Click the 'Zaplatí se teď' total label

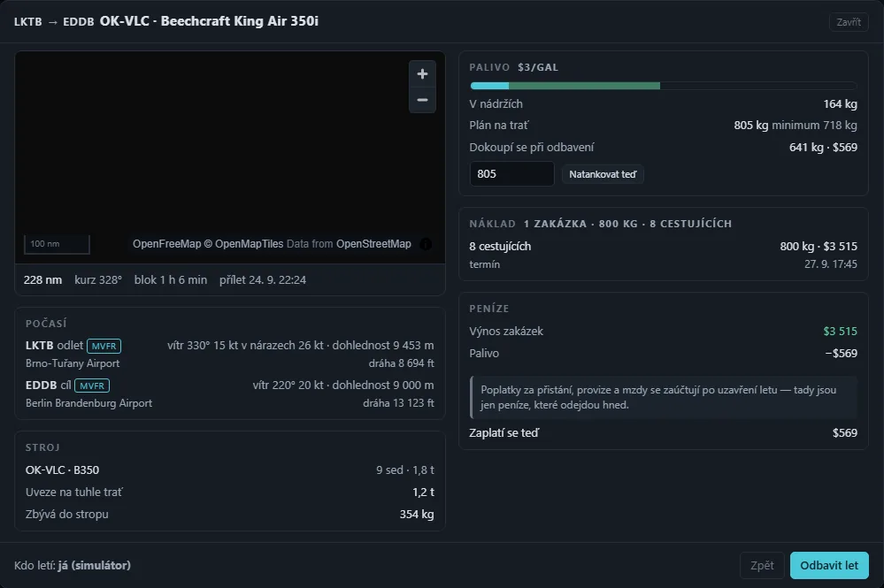[x=504, y=433]
